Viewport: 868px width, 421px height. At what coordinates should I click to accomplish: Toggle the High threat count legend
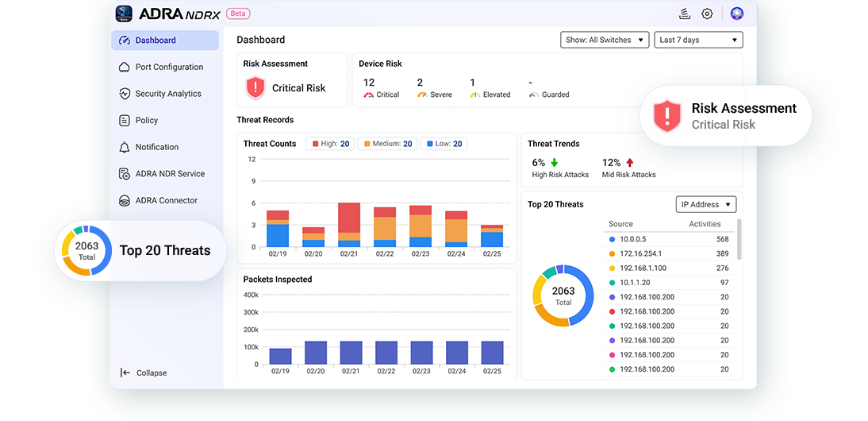[x=330, y=144]
